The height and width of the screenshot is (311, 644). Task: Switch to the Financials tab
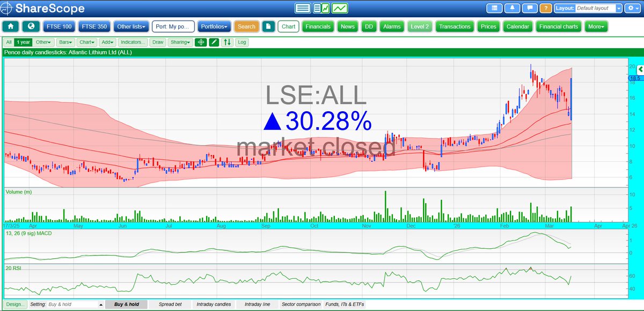tap(318, 26)
